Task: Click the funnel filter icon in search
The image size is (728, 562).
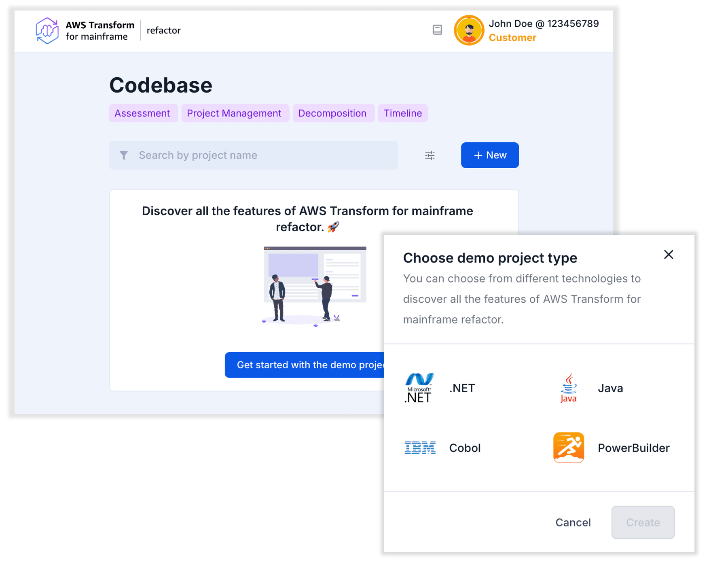Action: (x=124, y=155)
